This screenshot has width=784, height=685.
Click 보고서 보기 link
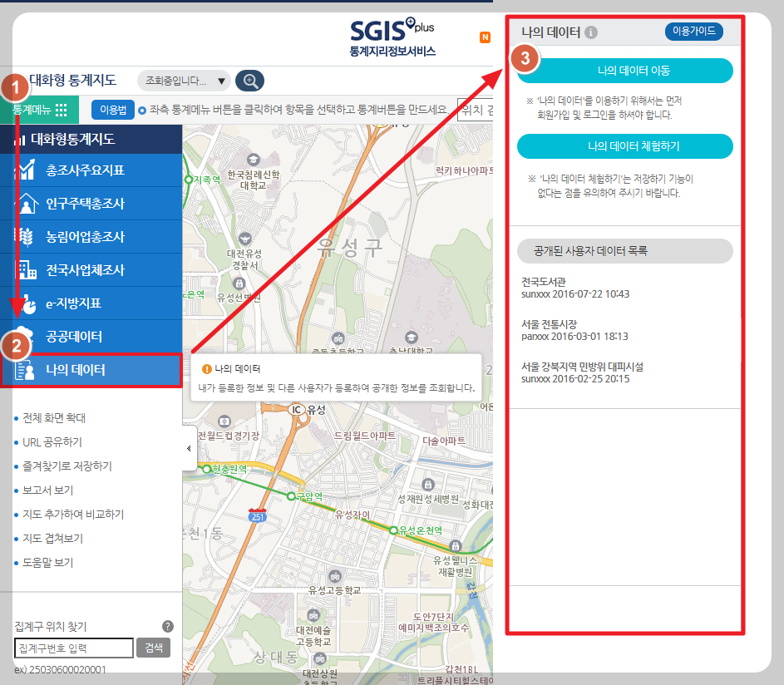48,490
